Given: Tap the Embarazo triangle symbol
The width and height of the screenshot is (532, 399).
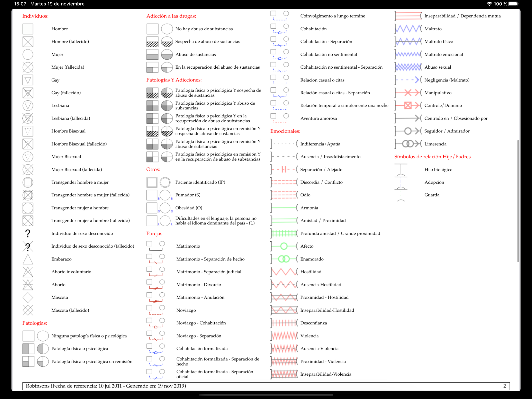Looking at the screenshot, I should tap(28, 259).
